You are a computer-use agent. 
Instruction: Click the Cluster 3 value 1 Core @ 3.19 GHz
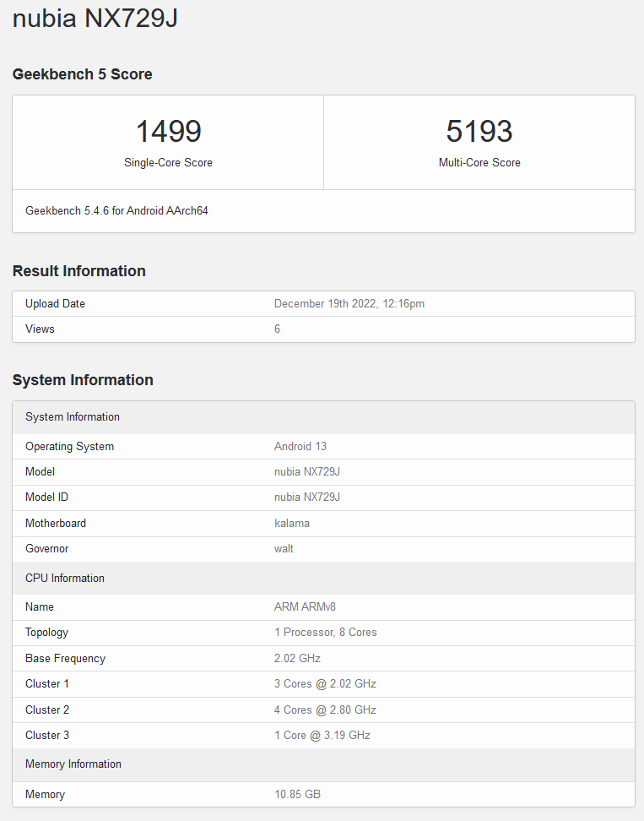(x=322, y=735)
